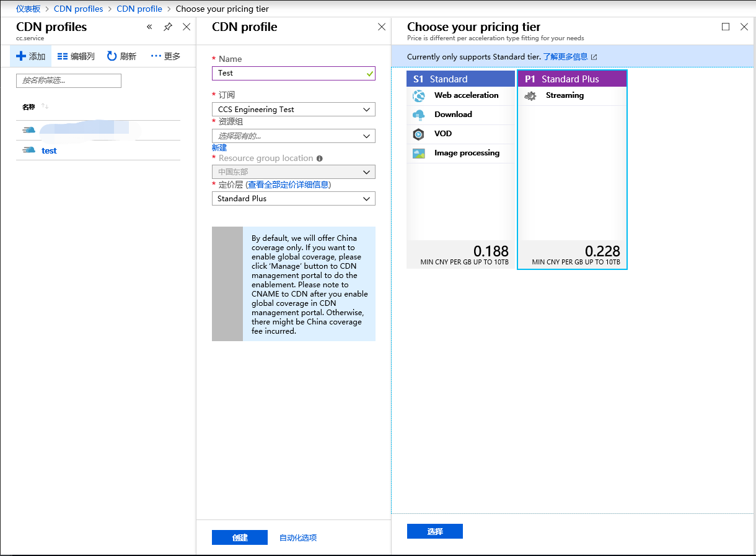
Task: Pin the CDN profiles blade
Action: pyautogui.click(x=168, y=27)
